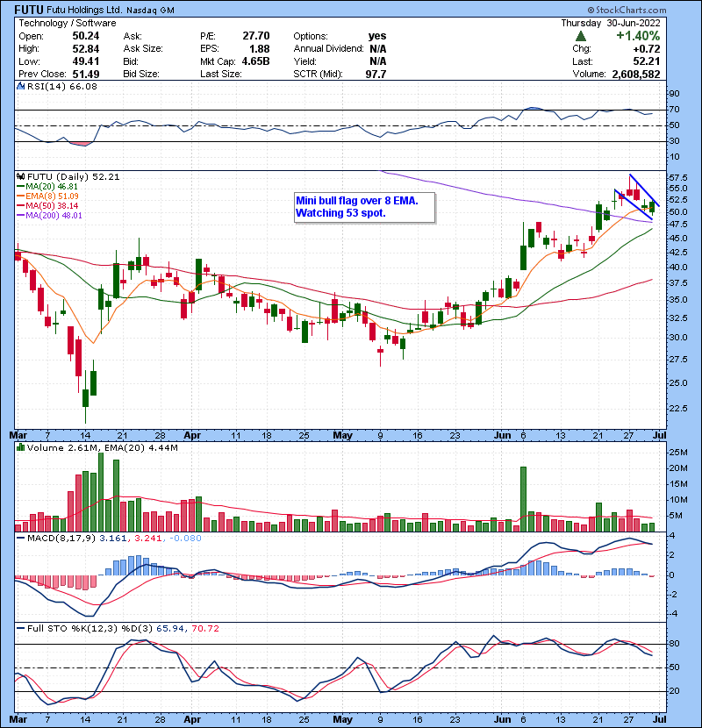Click the MA(50) 38.14 legend entry

[47, 205]
